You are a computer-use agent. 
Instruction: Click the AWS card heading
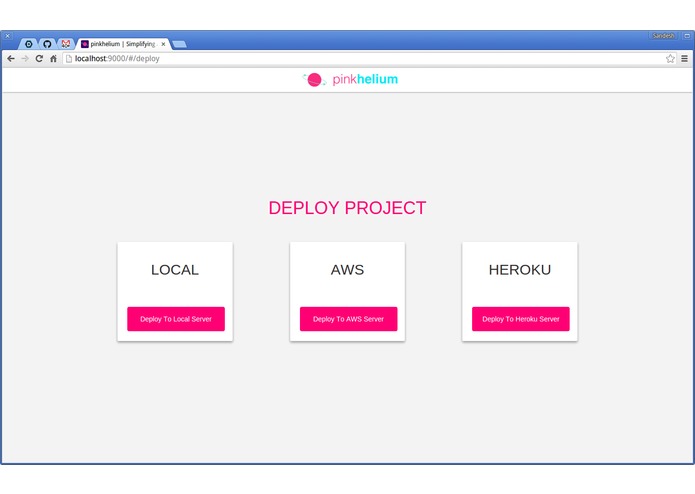(x=348, y=269)
